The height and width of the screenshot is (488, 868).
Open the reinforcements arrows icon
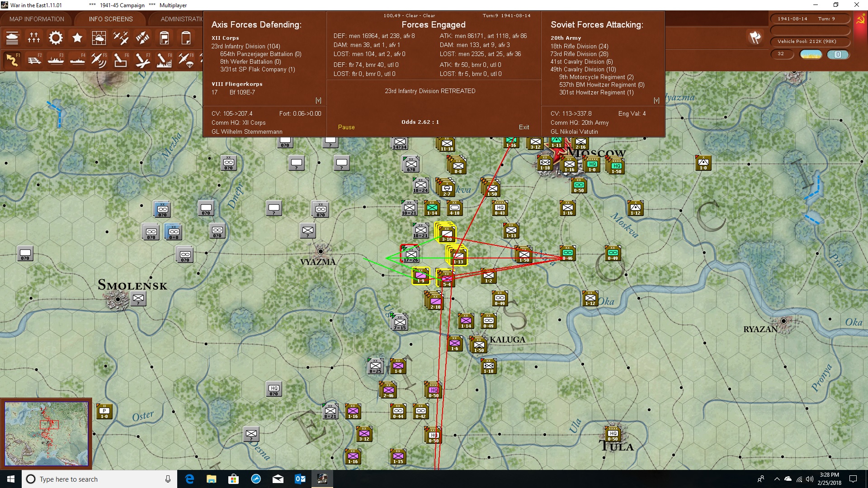[142, 38]
